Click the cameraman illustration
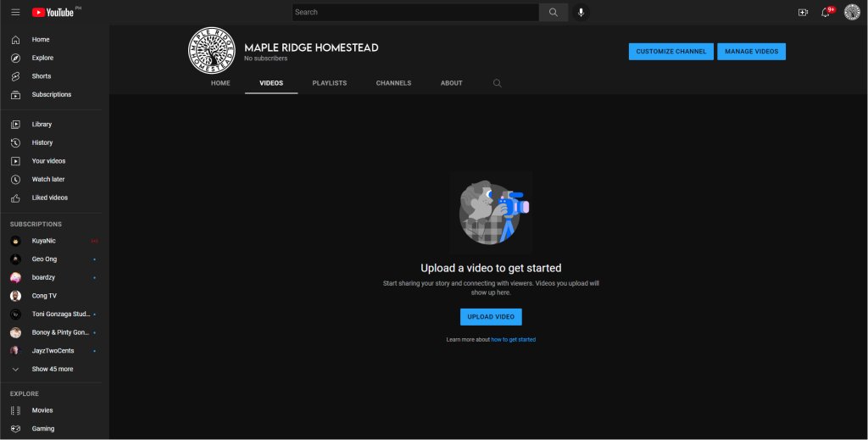 pyautogui.click(x=491, y=213)
